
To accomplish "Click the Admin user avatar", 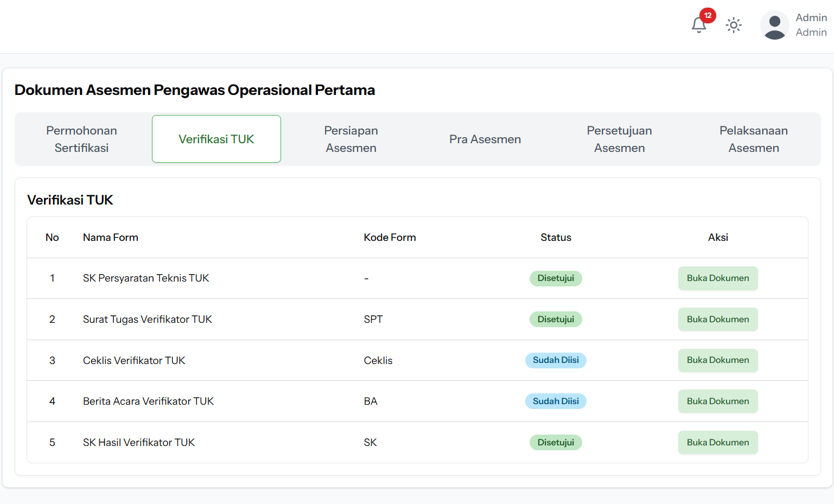I will (775, 25).
